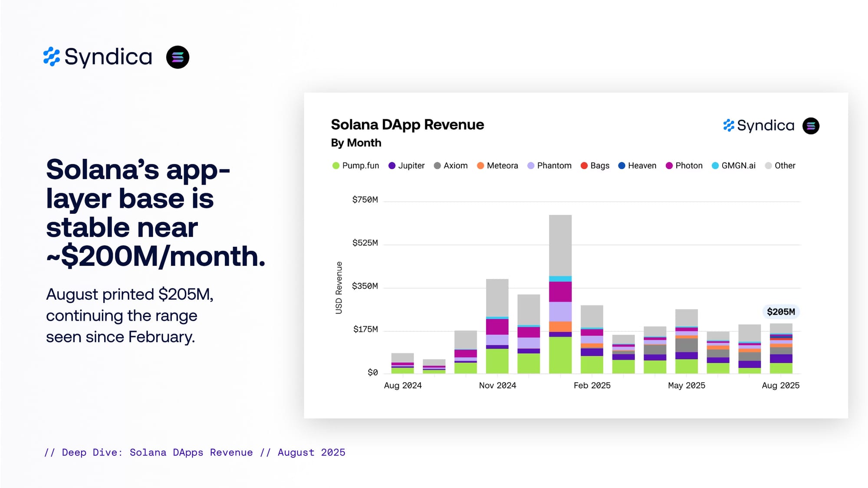Click the Syndica logo at top left
Viewport: 868px width, 488px height.
click(x=98, y=57)
